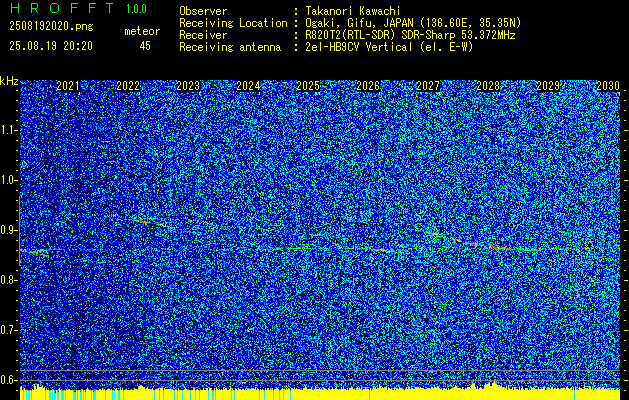Click the meteor echo trace after 2022
629x400 pixels.
click(x=152, y=223)
